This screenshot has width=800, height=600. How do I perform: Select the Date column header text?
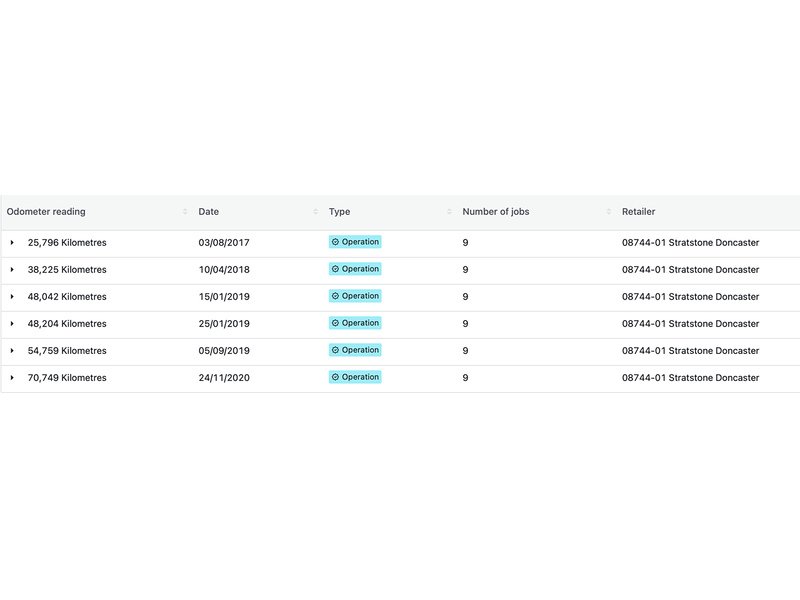[209, 212]
